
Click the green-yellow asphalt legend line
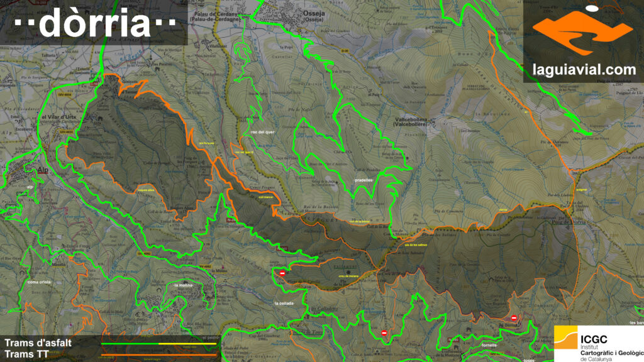point(159,344)
